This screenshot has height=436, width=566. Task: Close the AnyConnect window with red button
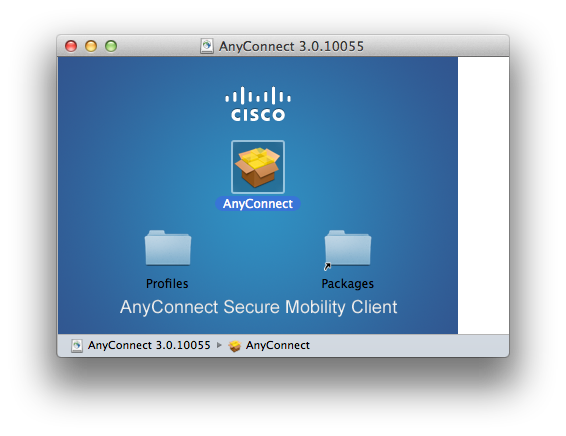tap(71, 46)
